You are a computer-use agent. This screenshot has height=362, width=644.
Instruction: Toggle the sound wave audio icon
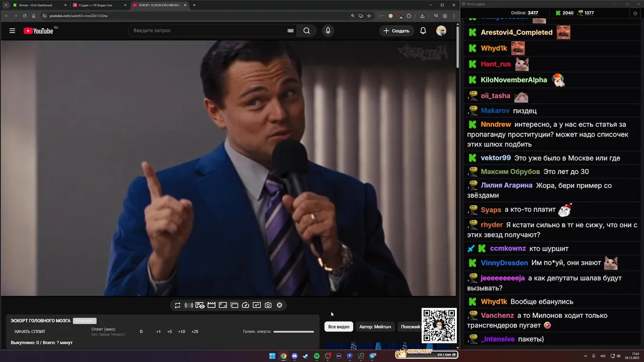189,305
